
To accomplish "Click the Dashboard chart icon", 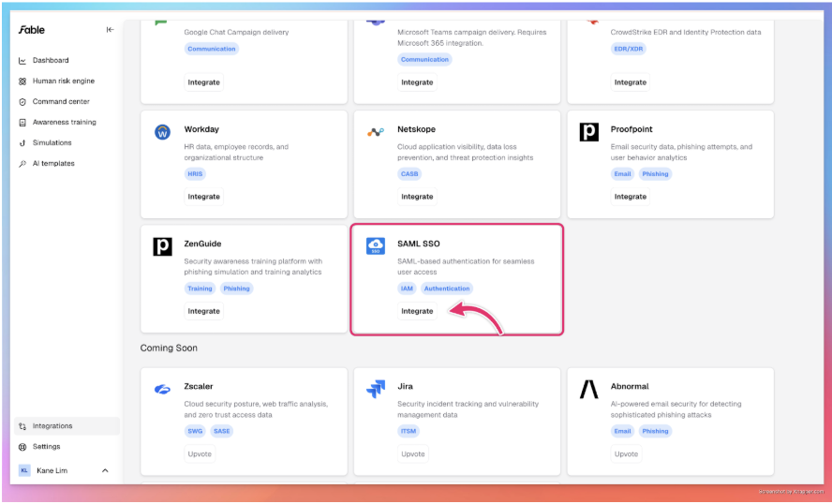I will [x=22, y=61].
